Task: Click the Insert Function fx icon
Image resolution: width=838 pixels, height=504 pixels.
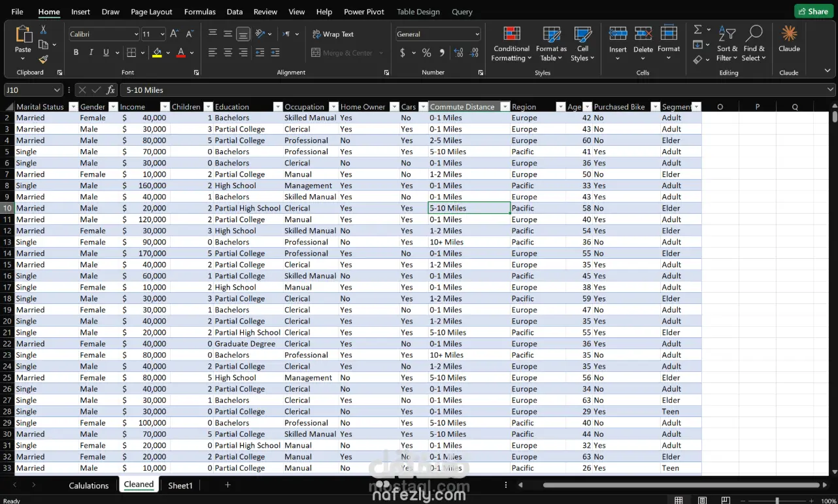Action: tap(110, 90)
